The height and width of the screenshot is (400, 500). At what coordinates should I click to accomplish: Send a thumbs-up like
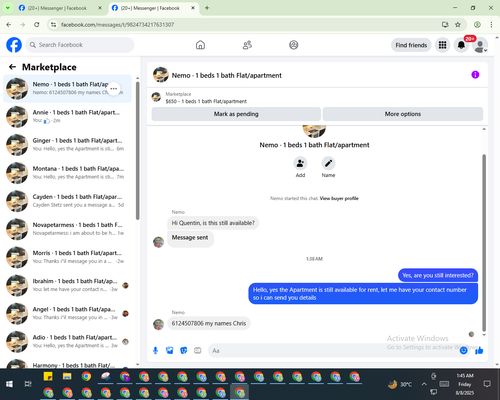click(479, 350)
